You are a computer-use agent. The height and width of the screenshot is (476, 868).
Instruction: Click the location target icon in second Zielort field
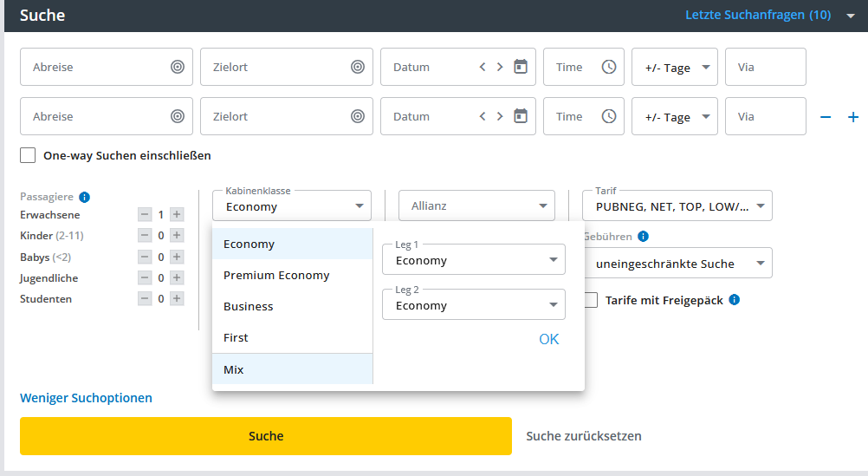pyautogui.click(x=358, y=116)
